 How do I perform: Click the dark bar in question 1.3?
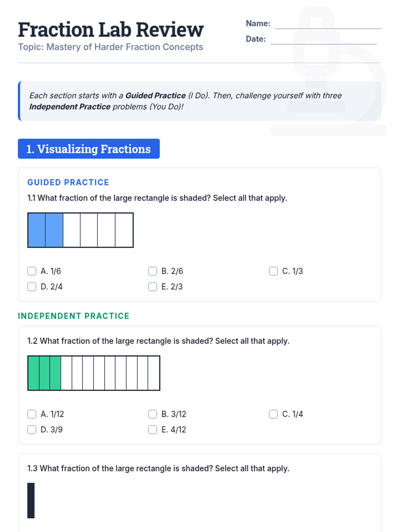tap(31, 500)
